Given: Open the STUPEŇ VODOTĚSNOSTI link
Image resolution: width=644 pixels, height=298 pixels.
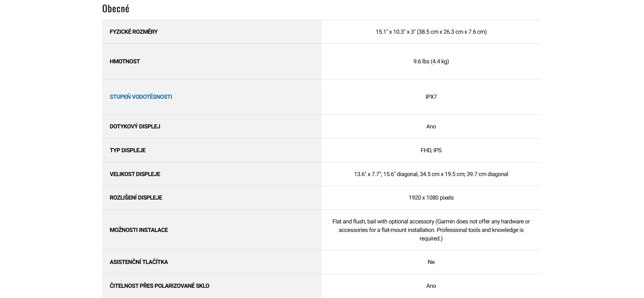Looking at the screenshot, I should click(x=141, y=97).
